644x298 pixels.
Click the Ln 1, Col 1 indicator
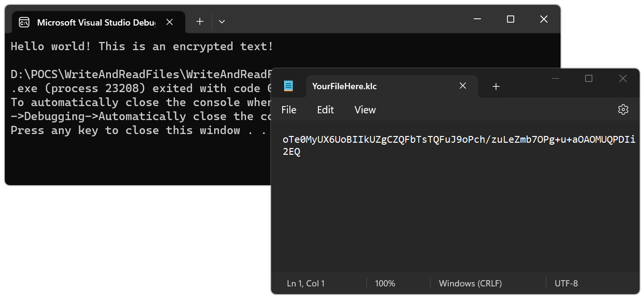(306, 284)
